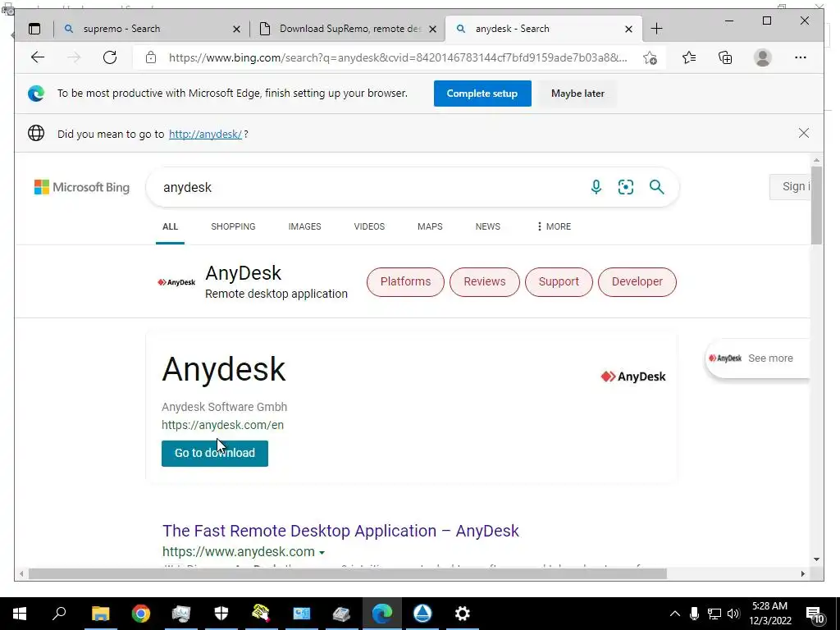
Task: Click Complete setup button
Action: tap(482, 94)
